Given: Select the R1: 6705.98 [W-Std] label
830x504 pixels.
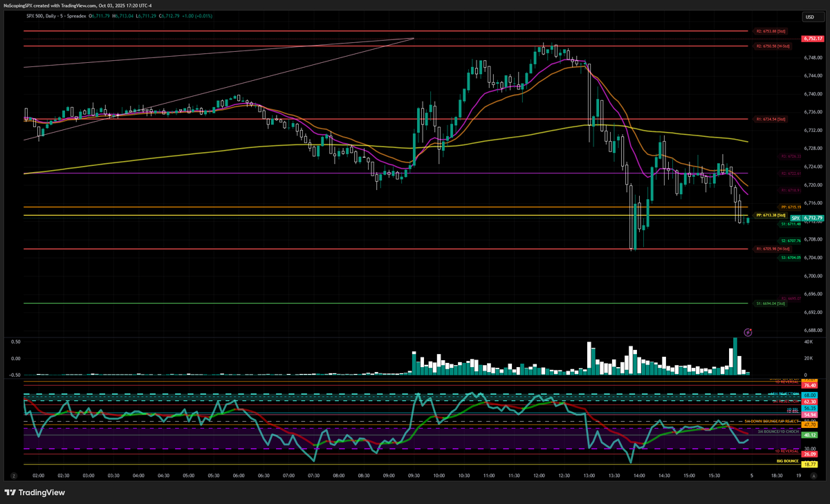Looking at the screenshot, I should (773, 249).
